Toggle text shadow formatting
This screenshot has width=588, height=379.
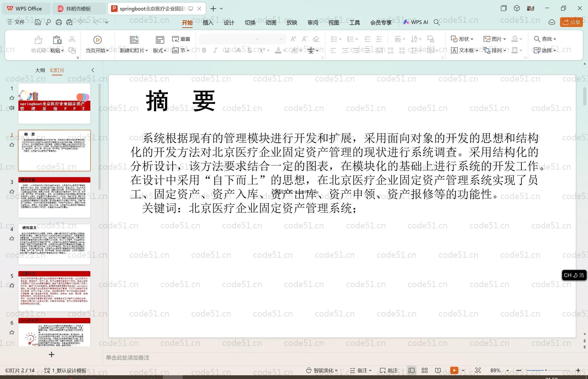point(249,50)
